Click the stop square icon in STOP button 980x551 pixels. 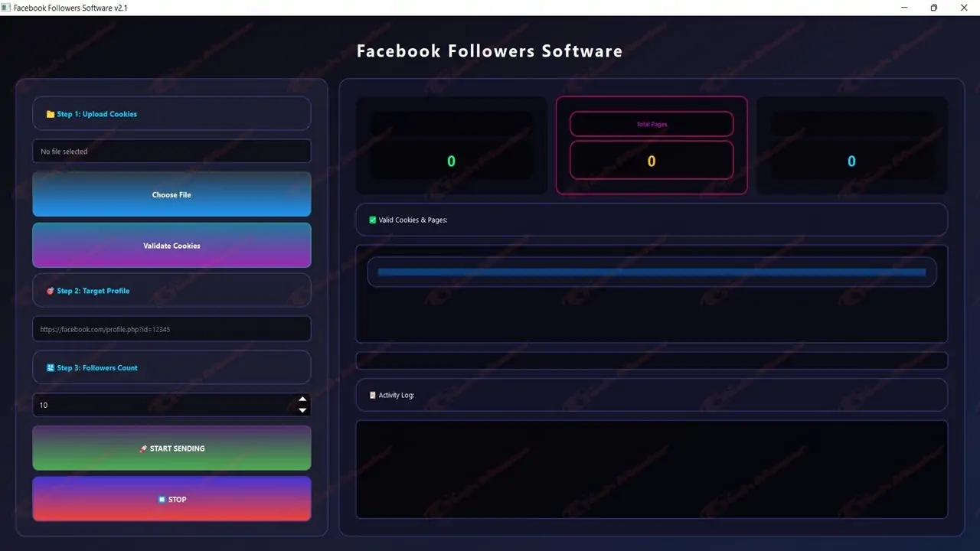point(162,499)
